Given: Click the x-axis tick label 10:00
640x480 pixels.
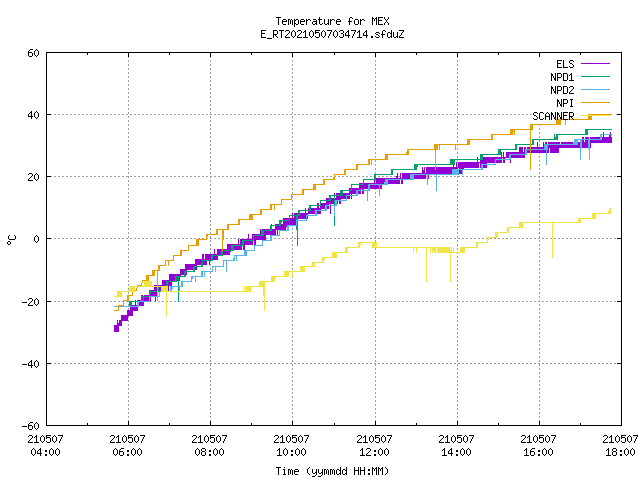Looking at the screenshot, I should pyautogui.click(x=291, y=452).
